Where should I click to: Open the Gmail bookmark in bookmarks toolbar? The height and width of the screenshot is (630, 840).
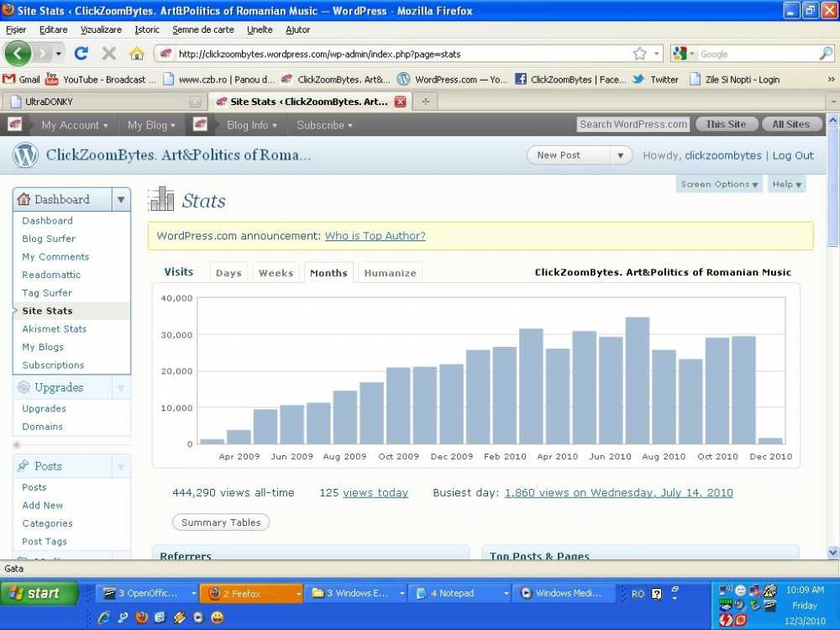[x=22, y=79]
